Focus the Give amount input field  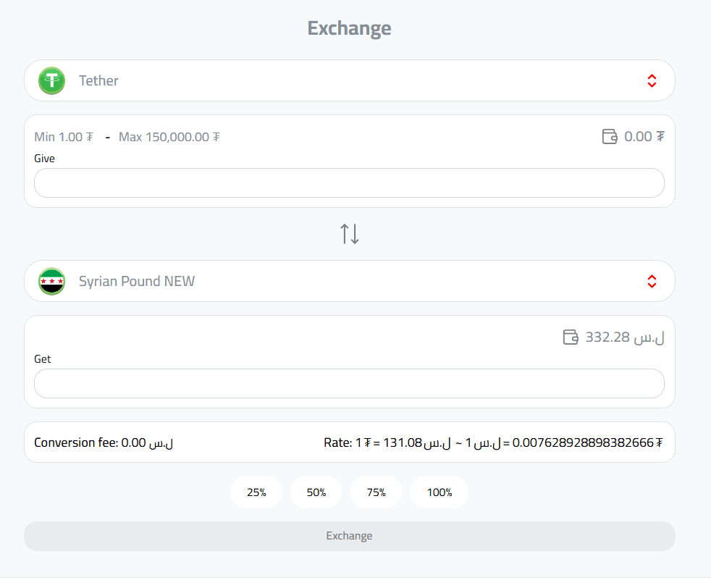349,183
